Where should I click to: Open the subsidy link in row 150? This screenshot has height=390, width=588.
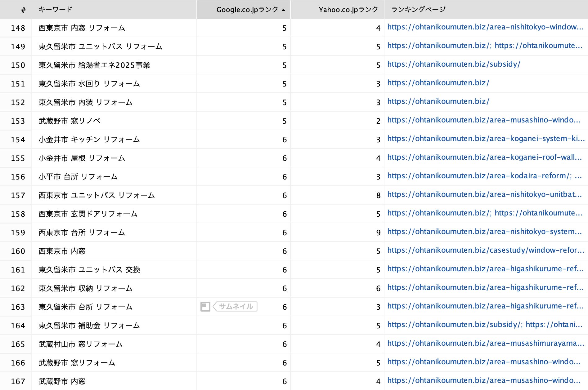coord(454,64)
